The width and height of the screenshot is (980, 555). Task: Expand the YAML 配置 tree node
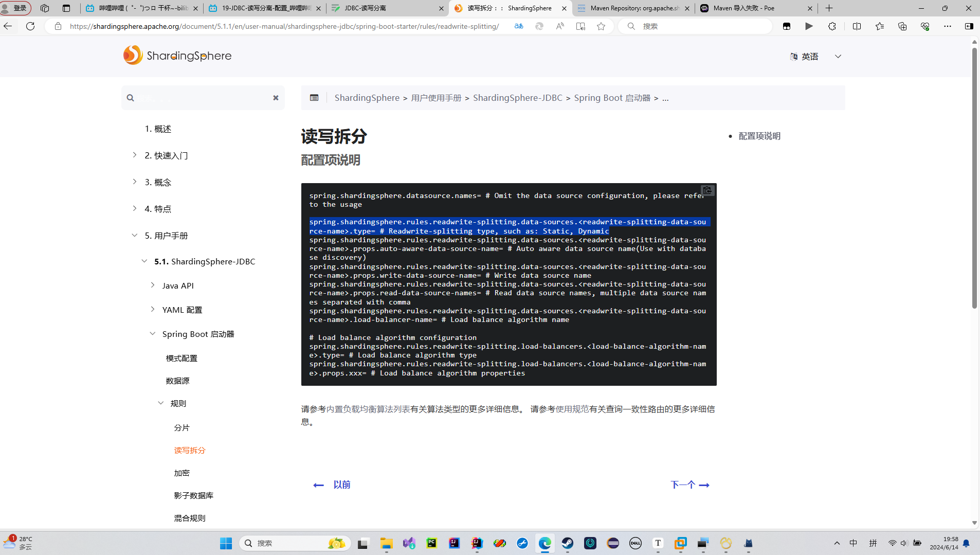coord(153,309)
